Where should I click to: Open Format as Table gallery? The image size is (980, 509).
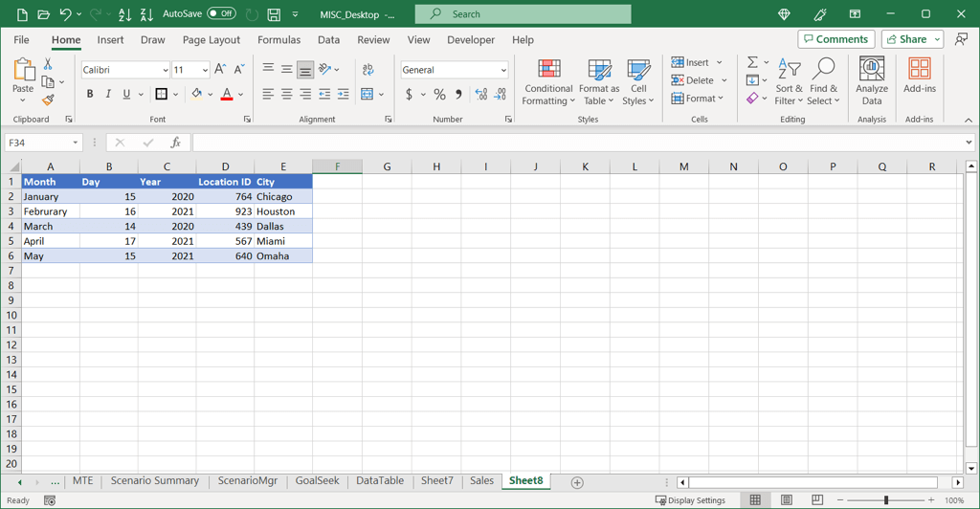[x=599, y=70]
